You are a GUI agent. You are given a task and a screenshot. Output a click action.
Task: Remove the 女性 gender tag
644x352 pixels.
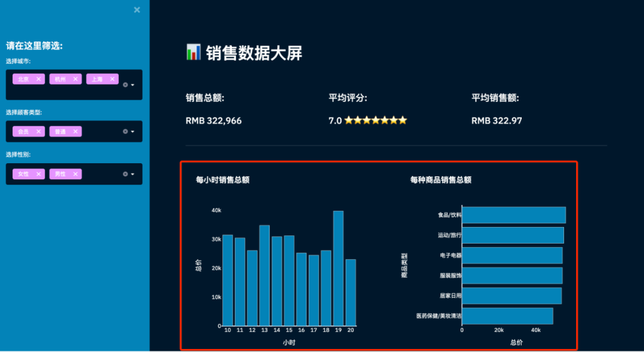[x=38, y=174]
